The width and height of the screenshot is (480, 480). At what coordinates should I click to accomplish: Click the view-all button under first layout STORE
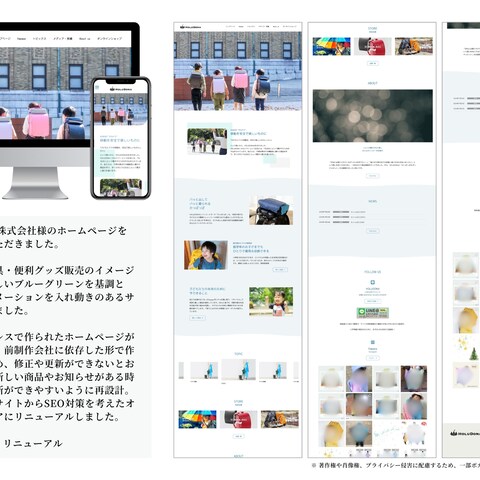coord(238,436)
